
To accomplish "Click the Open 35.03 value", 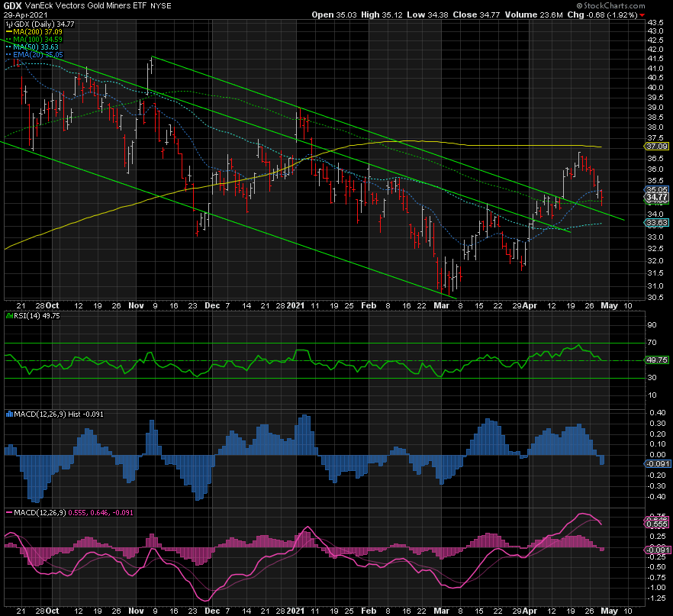I will tap(334, 15).
